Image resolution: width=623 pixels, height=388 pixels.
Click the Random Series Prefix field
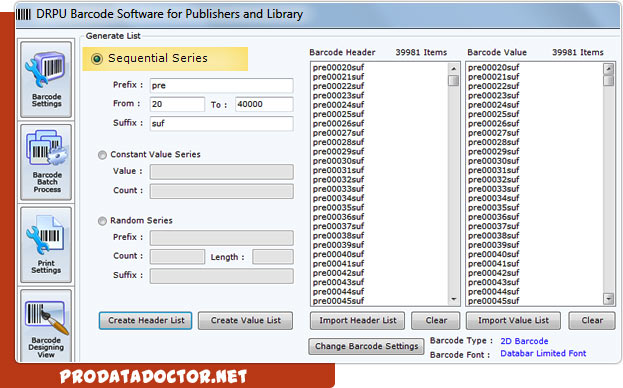pos(222,237)
